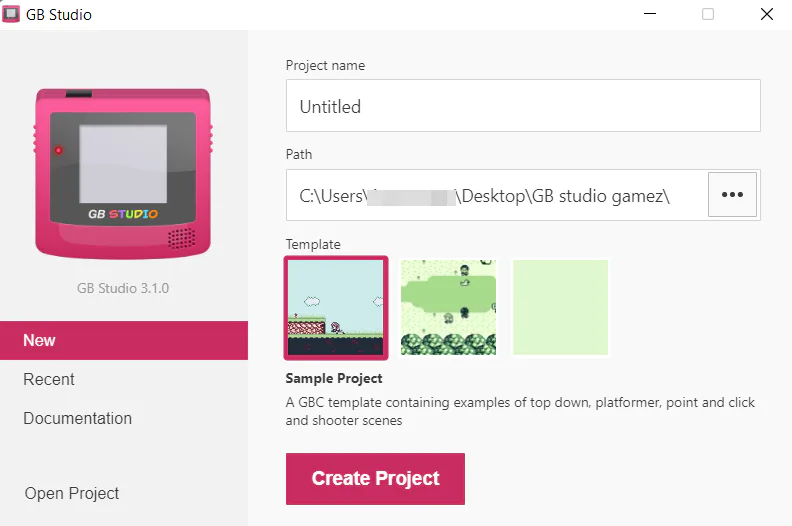The image size is (792, 526).
Task: Click the Path label above the field
Action: pos(299,154)
